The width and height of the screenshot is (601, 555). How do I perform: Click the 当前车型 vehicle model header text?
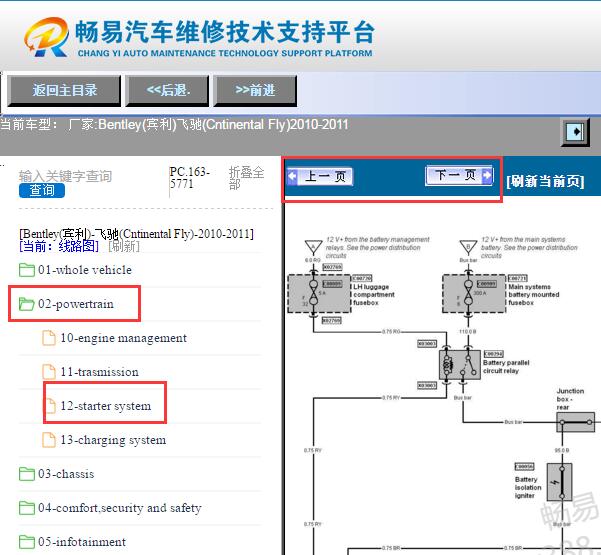(174, 125)
